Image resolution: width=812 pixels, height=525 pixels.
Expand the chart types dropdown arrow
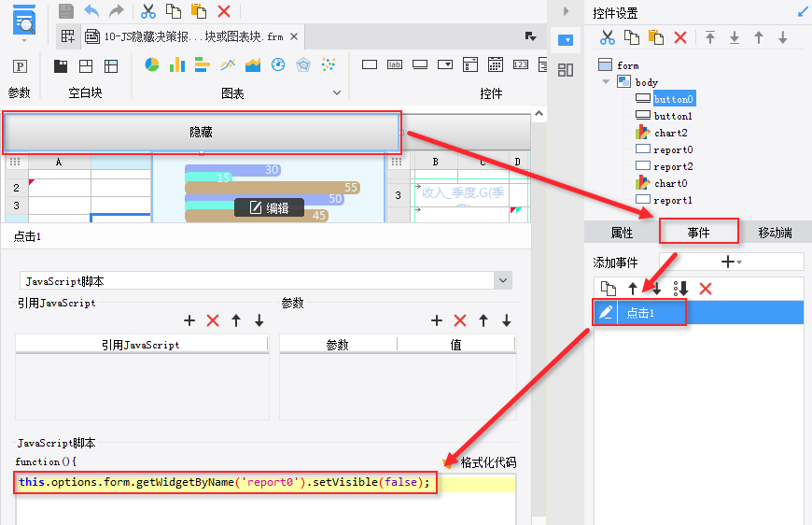pos(337,92)
